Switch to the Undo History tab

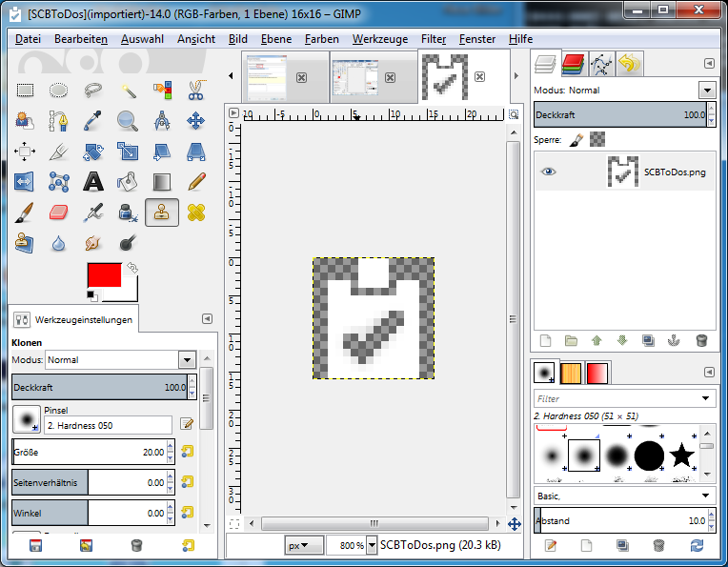pyautogui.click(x=628, y=64)
